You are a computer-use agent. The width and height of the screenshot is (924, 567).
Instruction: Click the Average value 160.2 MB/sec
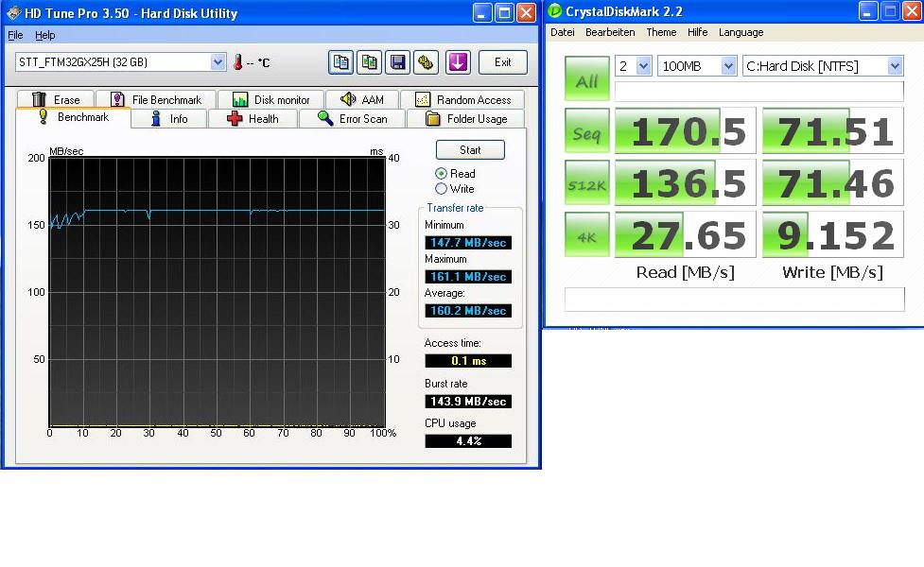(468, 311)
